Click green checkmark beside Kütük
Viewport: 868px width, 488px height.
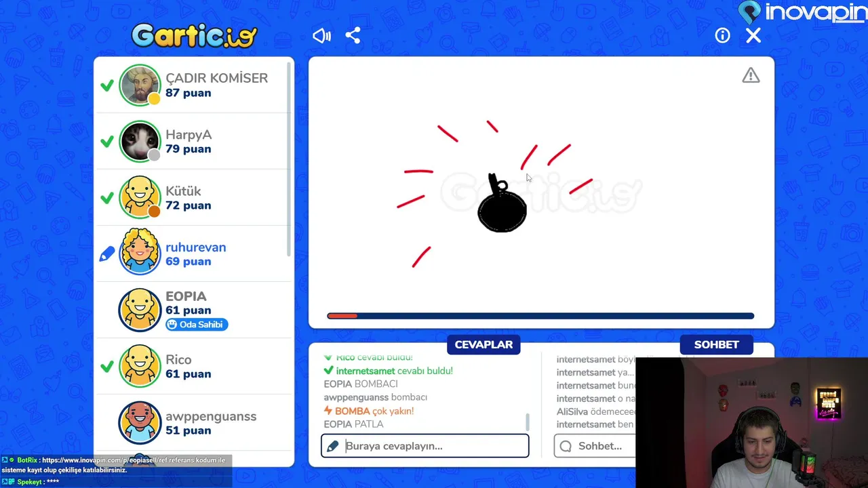pos(106,198)
